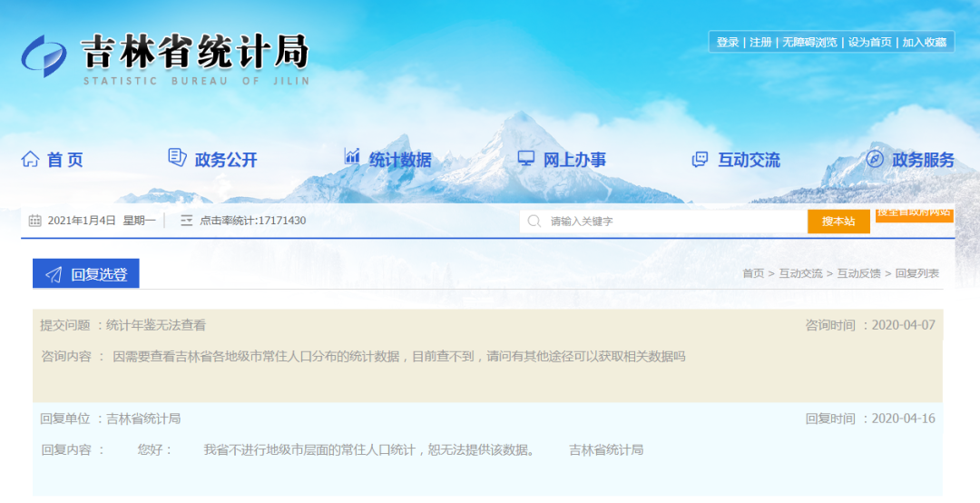Click the 登录 link
The image size is (980, 503).
point(728,42)
